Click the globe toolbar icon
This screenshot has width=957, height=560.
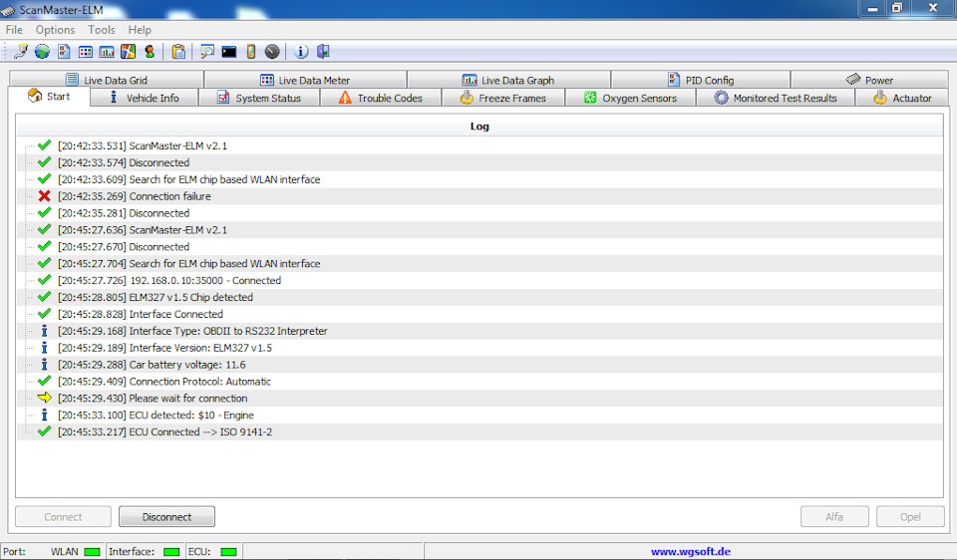[x=42, y=52]
